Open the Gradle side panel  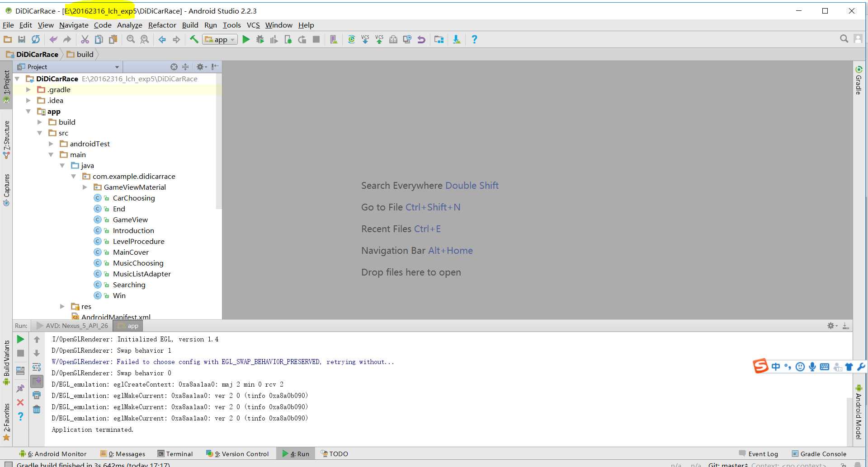point(859,80)
